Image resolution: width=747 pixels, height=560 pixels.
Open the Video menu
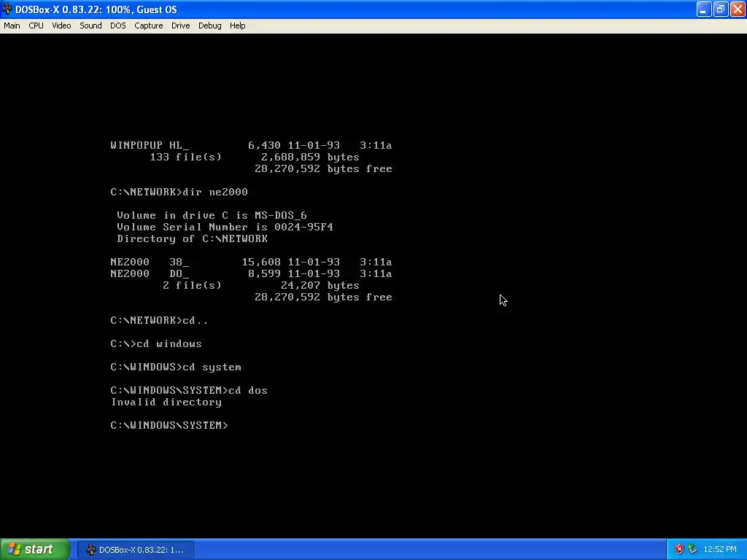[x=61, y=26]
